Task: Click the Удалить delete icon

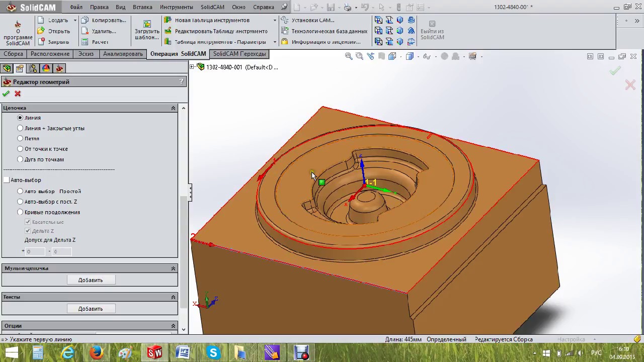Action: pos(85,31)
